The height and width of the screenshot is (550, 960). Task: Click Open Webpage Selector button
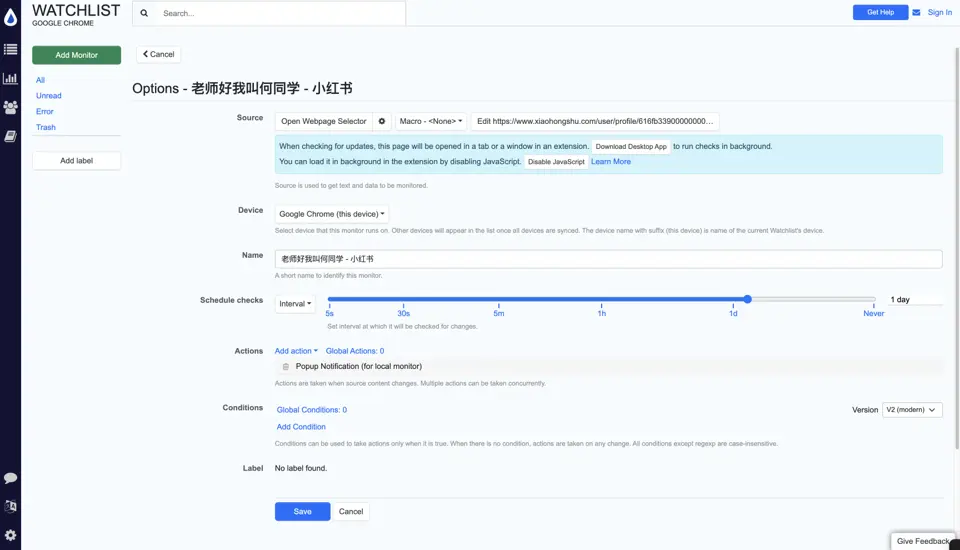(x=323, y=121)
